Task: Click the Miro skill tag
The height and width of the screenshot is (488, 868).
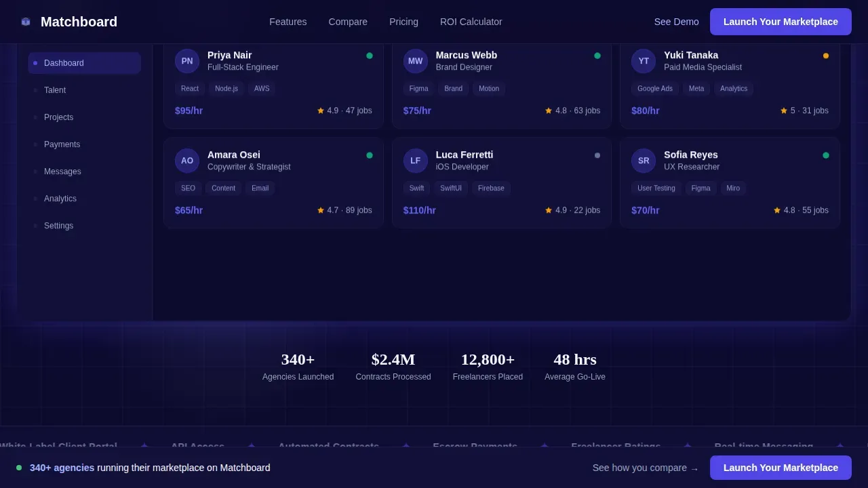Action: click(733, 188)
